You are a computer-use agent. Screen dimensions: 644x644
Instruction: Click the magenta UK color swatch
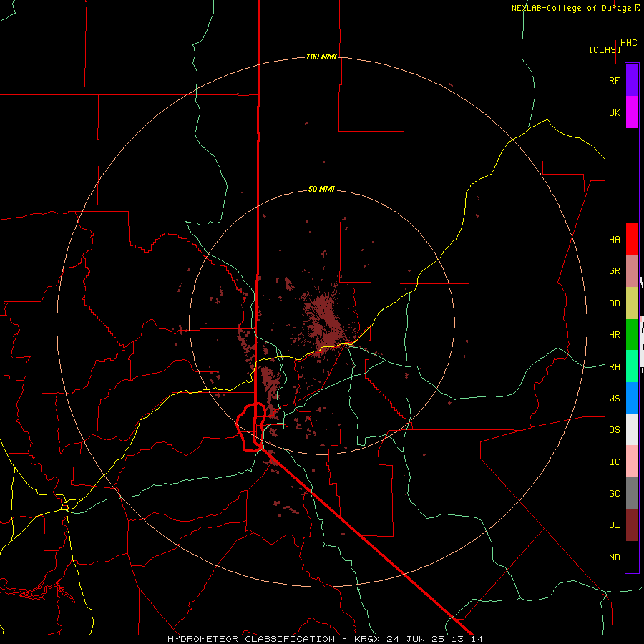click(x=632, y=112)
